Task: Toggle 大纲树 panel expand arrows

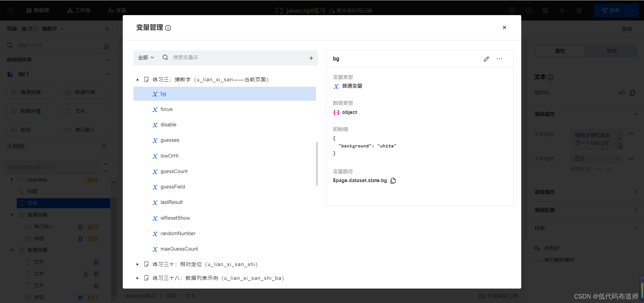Action: (104, 146)
